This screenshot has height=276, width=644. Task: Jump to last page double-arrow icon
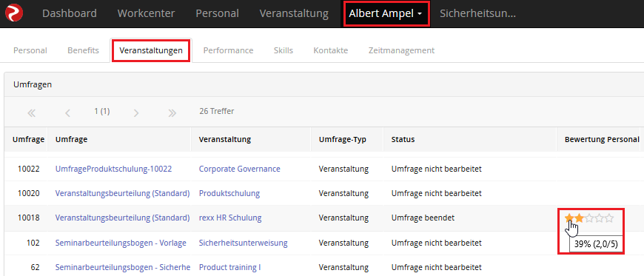(172, 113)
